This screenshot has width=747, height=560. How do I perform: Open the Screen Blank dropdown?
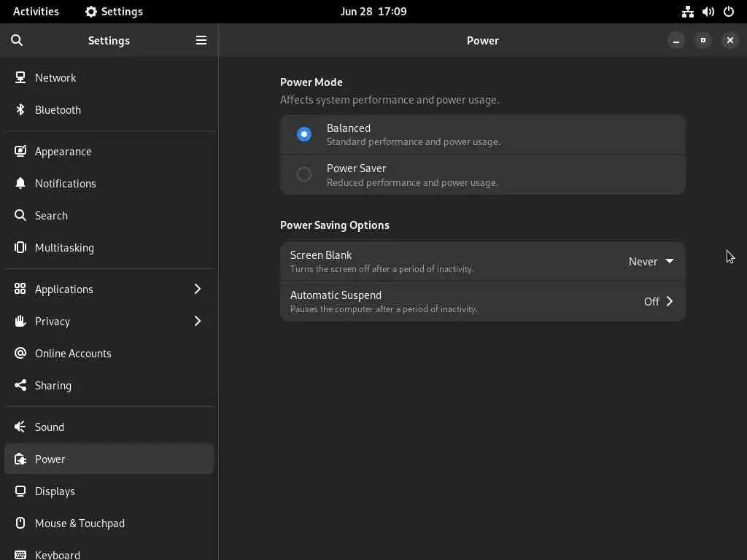(651, 262)
